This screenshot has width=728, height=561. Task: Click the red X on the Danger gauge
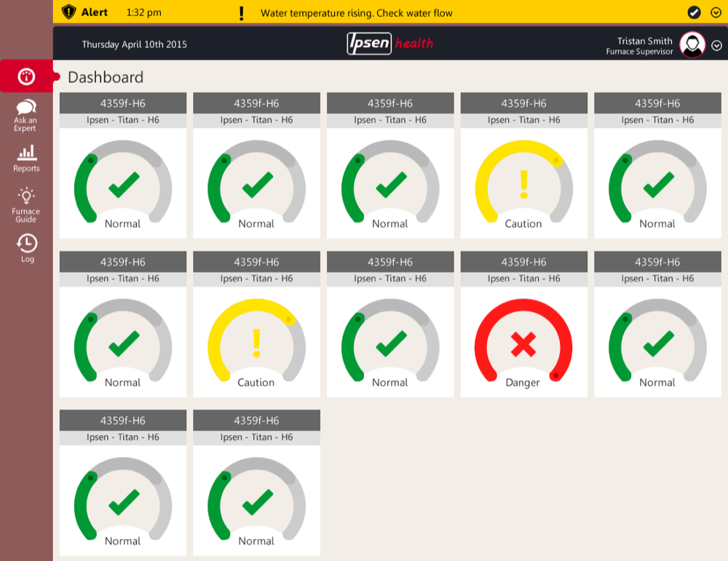(523, 342)
